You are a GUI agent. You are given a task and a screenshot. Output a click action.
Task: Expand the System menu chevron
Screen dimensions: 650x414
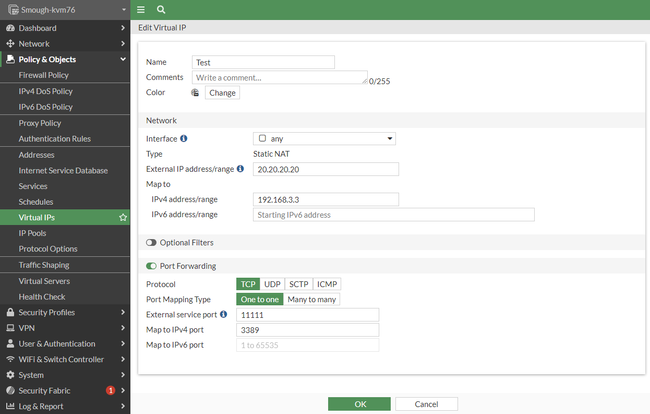[x=123, y=375]
